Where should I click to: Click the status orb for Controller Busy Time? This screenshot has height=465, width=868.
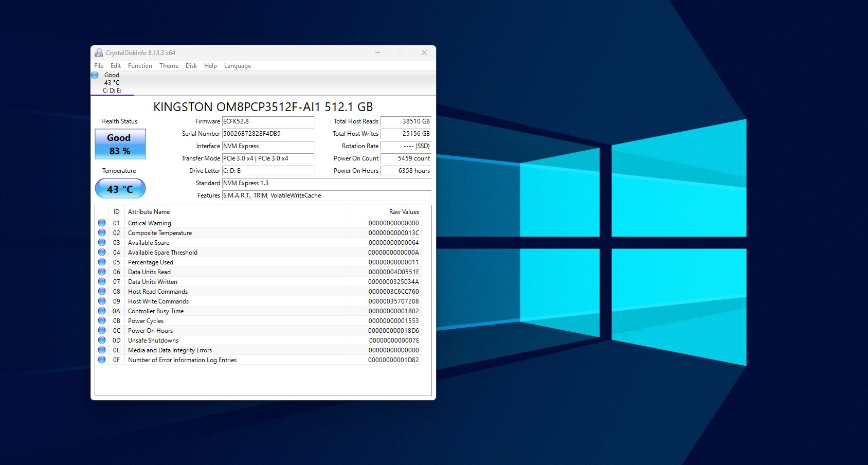coord(102,311)
